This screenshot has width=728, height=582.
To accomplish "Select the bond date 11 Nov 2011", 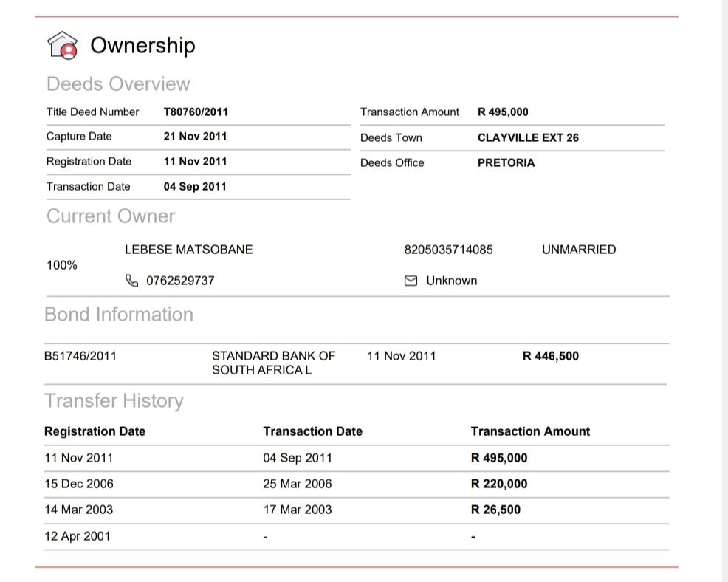I will pyautogui.click(x=402, y=356).
